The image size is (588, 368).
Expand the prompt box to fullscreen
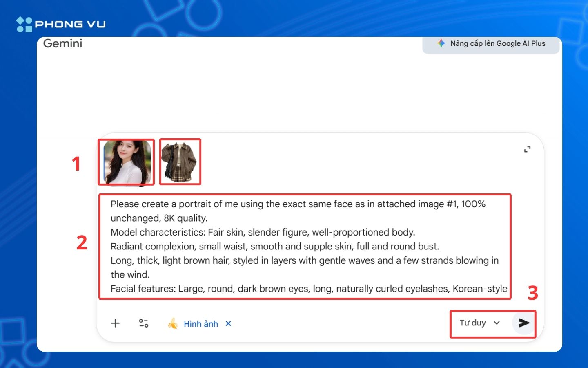[x=528, y=150]
